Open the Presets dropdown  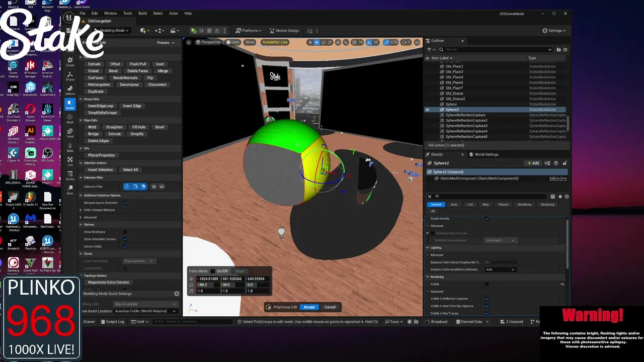click(166, 43)
